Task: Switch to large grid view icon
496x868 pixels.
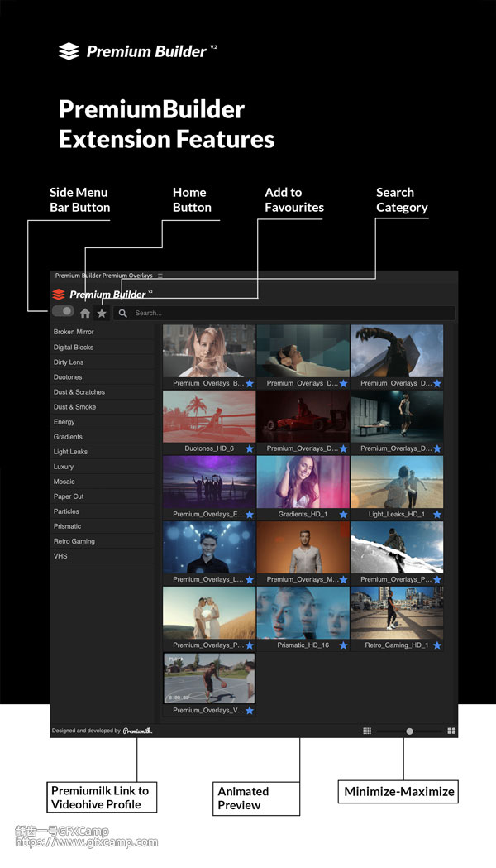Action: 451,731
